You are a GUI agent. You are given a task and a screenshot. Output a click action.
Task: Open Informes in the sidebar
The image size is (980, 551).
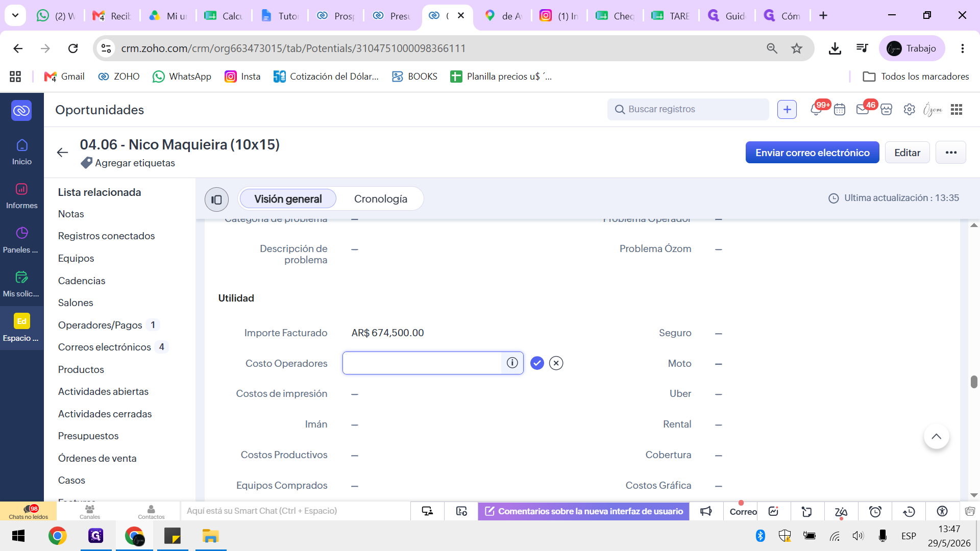pos(21,196)
